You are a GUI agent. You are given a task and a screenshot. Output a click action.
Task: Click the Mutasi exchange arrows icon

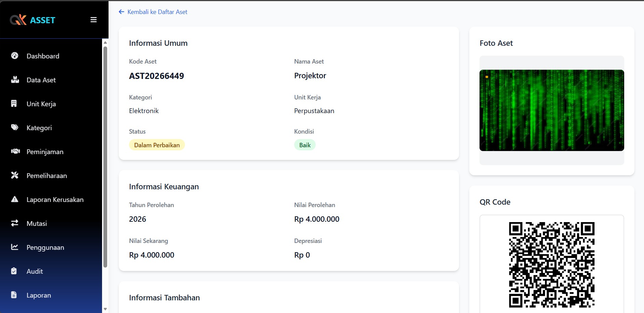point(15,223)
